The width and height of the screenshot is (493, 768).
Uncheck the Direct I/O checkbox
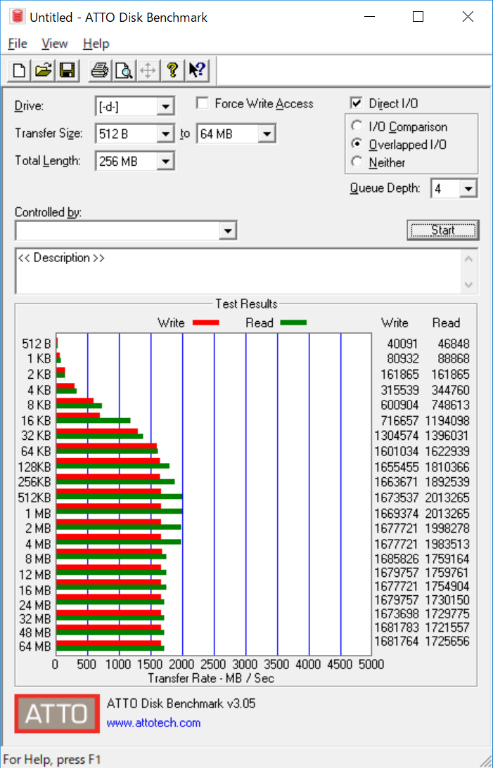(356, 103)
